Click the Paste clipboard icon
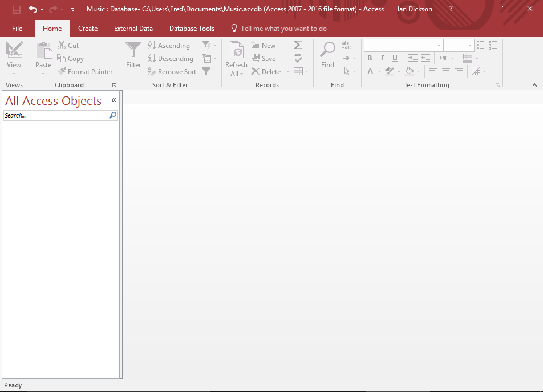543x392 pixels. pos(43,50)
